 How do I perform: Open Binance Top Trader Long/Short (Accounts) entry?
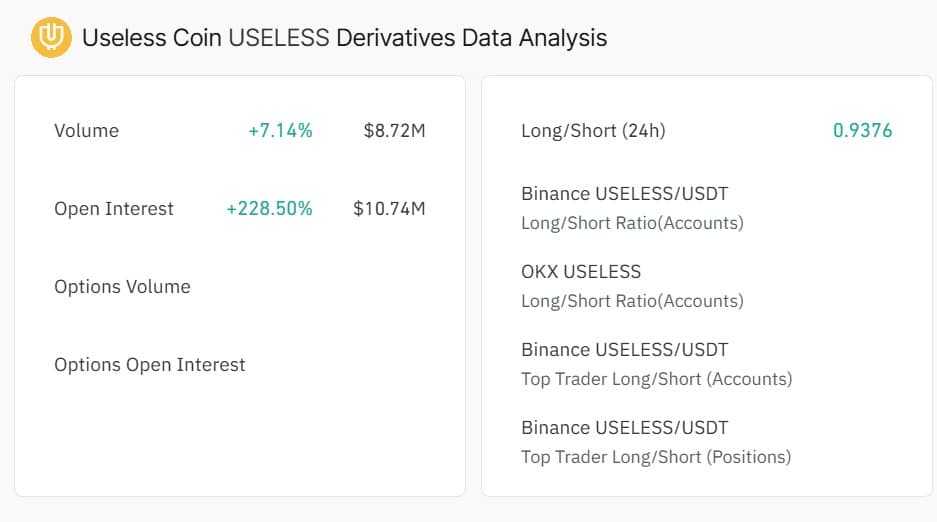[x=655, y=364]
